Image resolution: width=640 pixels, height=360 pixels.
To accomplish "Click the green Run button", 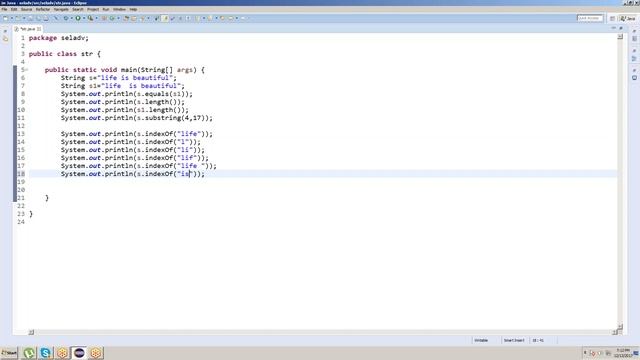I will (78, 18).
